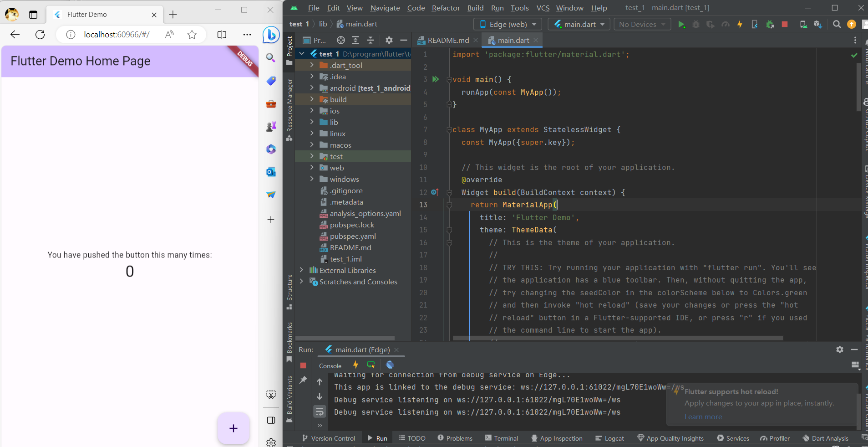Open Search Everywhere magnifier icon
Image resolution: width=868 pixels, height=447 pixels.
pos(837,24)
